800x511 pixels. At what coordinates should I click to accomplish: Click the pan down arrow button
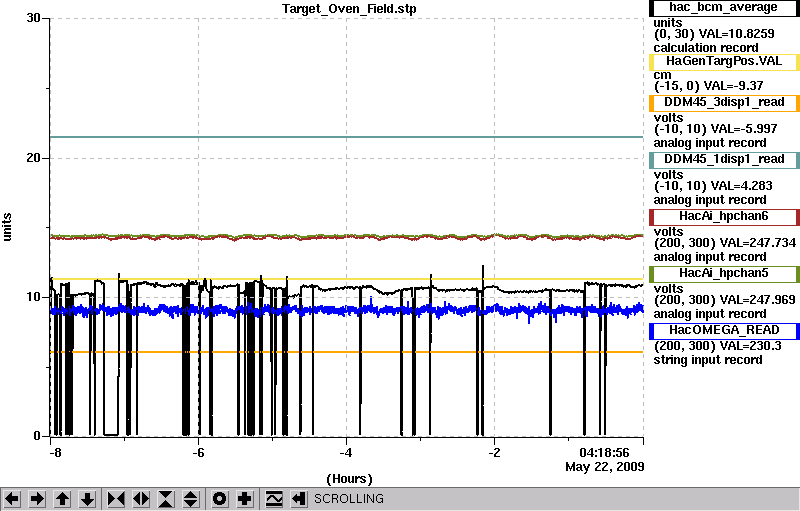[x=88, y=499]
